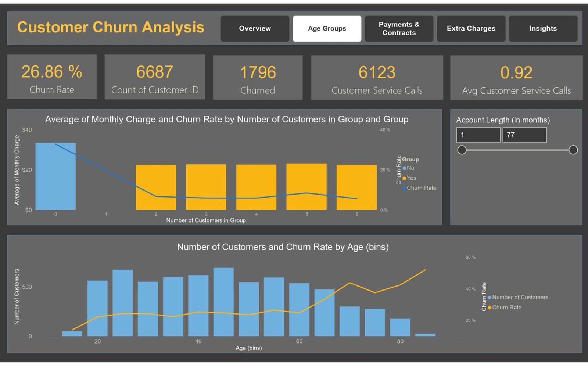Viewport: 588px width, 366px height.
Task: Click Churn Rate legend entry under Group
Action: coord(421,188)
